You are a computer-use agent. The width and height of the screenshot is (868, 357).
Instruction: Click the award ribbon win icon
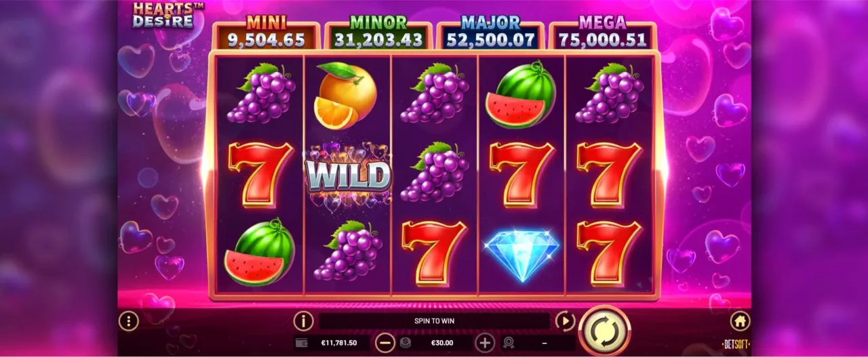508,343
